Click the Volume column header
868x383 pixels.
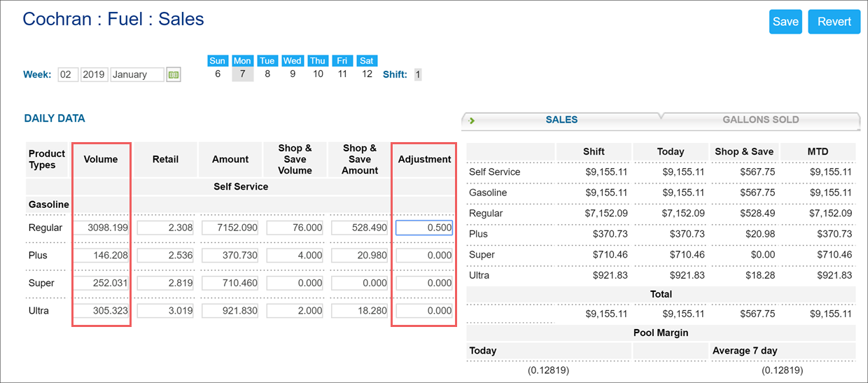[101, 159]
